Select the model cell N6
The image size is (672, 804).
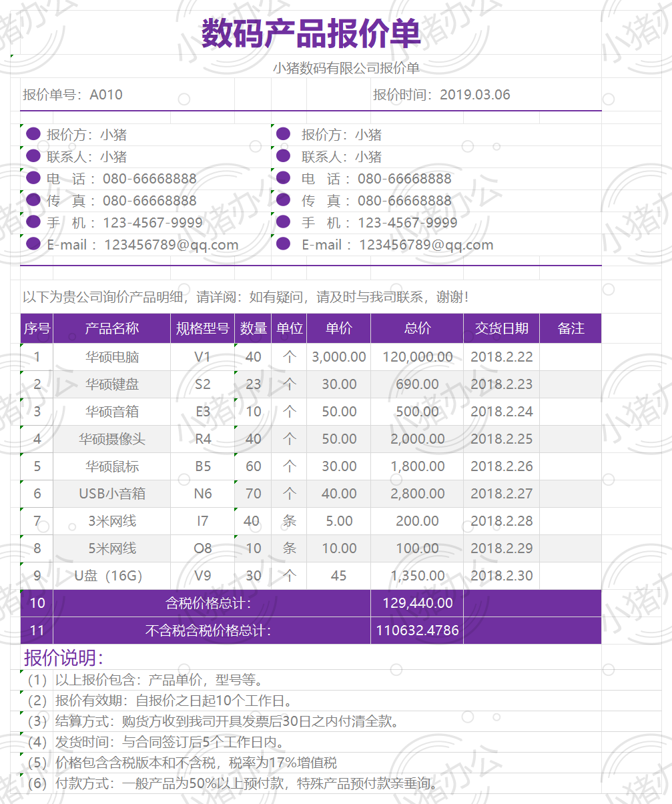coord(203,494)
